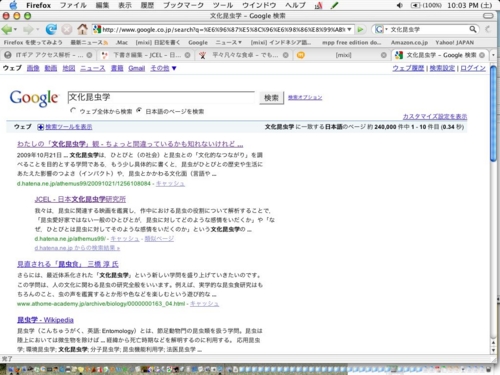Click the scrollbar down arrow
This screenshot has height=375, width=500.
493,350
